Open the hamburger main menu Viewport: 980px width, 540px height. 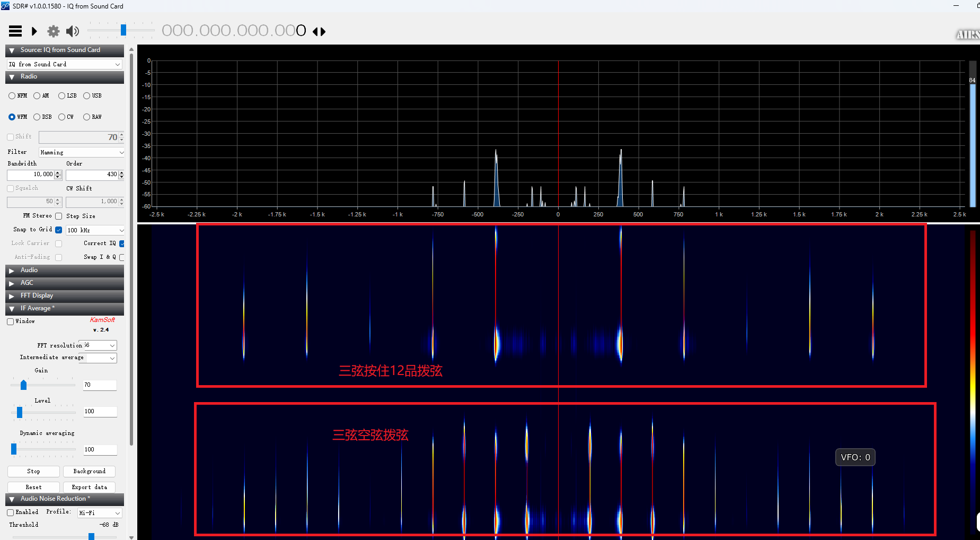click(x=15, y=31)
